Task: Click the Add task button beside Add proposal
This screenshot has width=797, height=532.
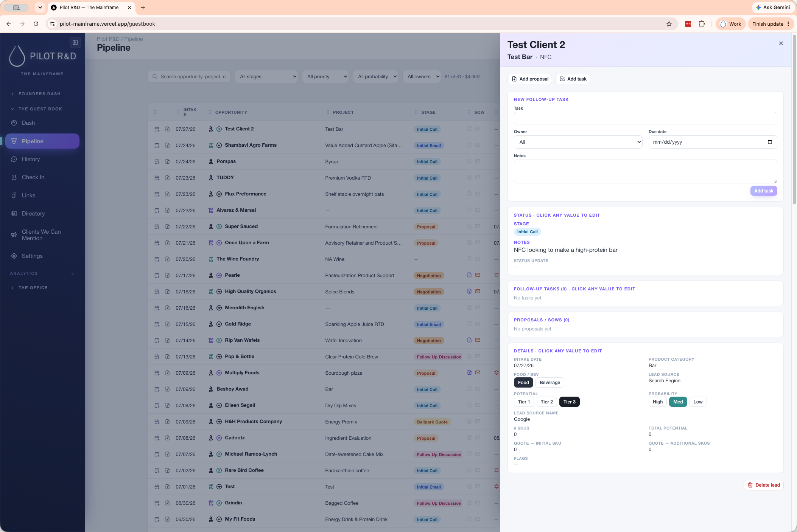Action: [x=573, y=79]
